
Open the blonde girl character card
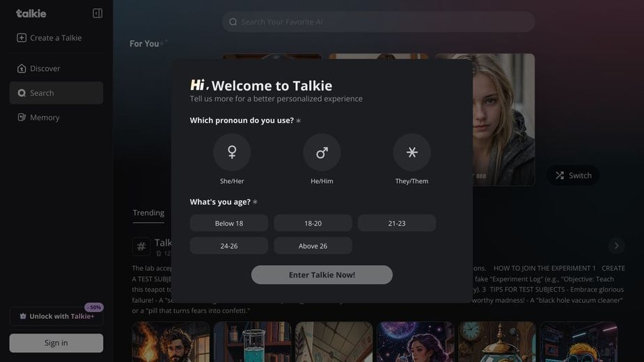pos(503,119)
